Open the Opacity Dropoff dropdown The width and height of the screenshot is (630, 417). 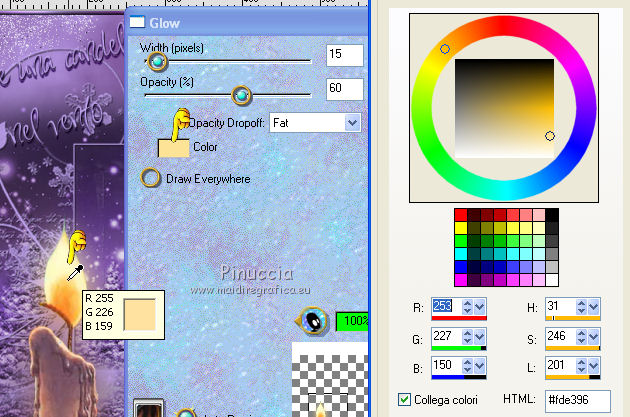click(352, 123)
